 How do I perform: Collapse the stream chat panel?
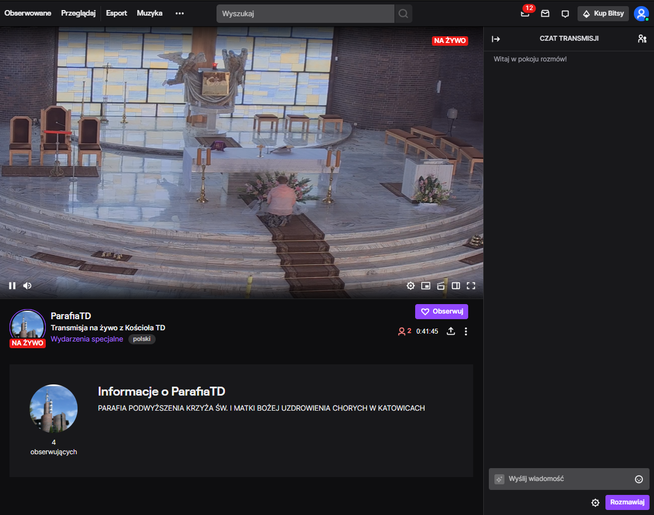tap(495, 38)
